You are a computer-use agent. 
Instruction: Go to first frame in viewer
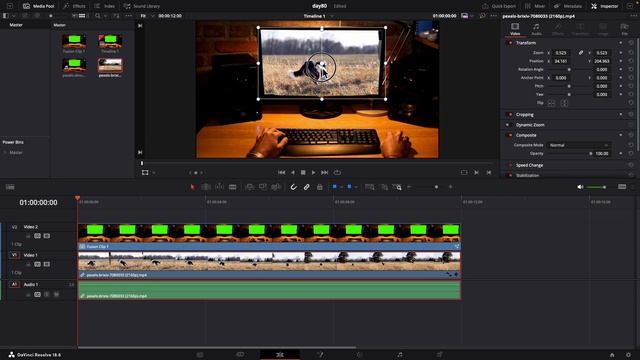[x=282, y=173]
